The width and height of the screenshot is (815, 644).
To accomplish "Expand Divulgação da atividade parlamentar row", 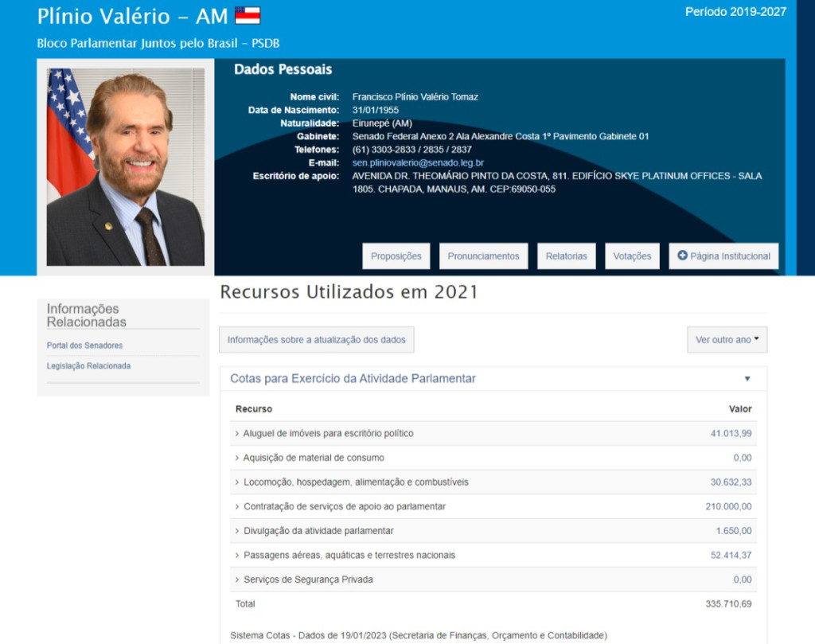I will point(318,530).
